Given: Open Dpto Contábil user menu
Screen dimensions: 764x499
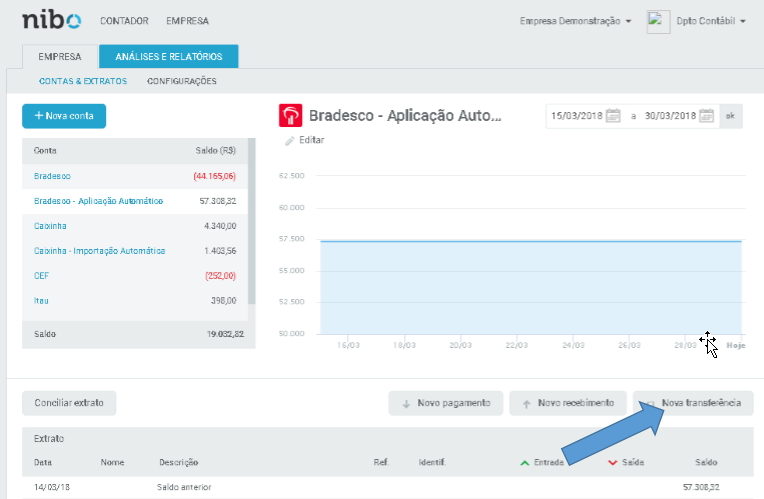Looking at the screenshot, I should coord(711,21).
